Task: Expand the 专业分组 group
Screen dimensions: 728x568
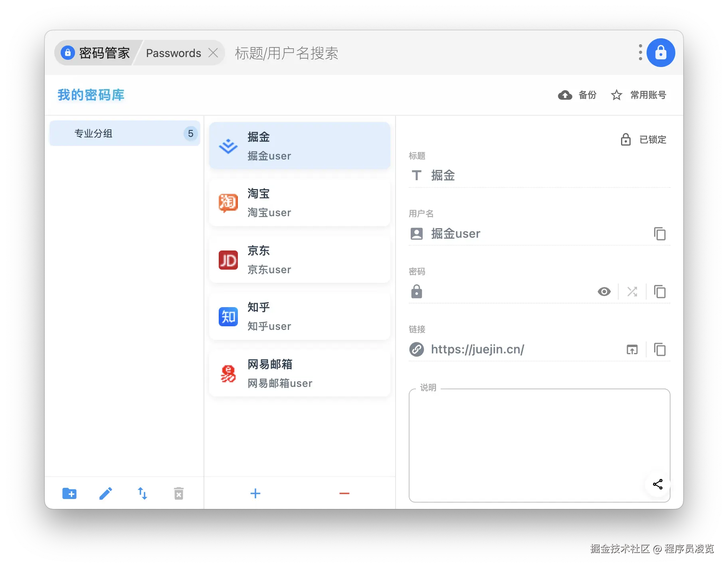Action: click(x=94, y=133)
